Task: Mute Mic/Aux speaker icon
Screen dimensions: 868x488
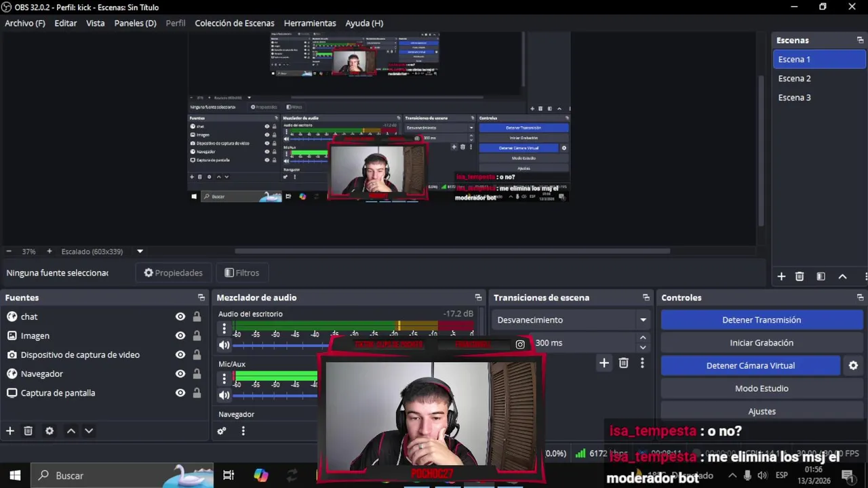Action: coord(224,395)
